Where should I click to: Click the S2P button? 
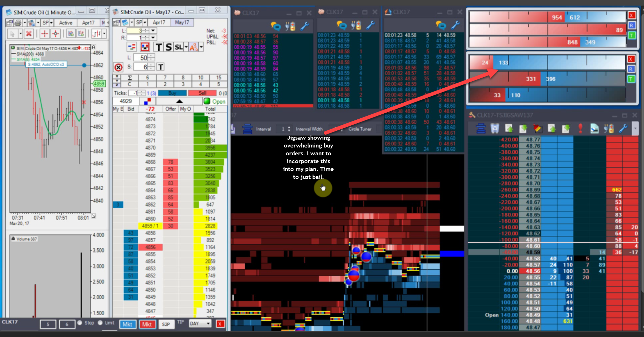click(x=166, y=324)
